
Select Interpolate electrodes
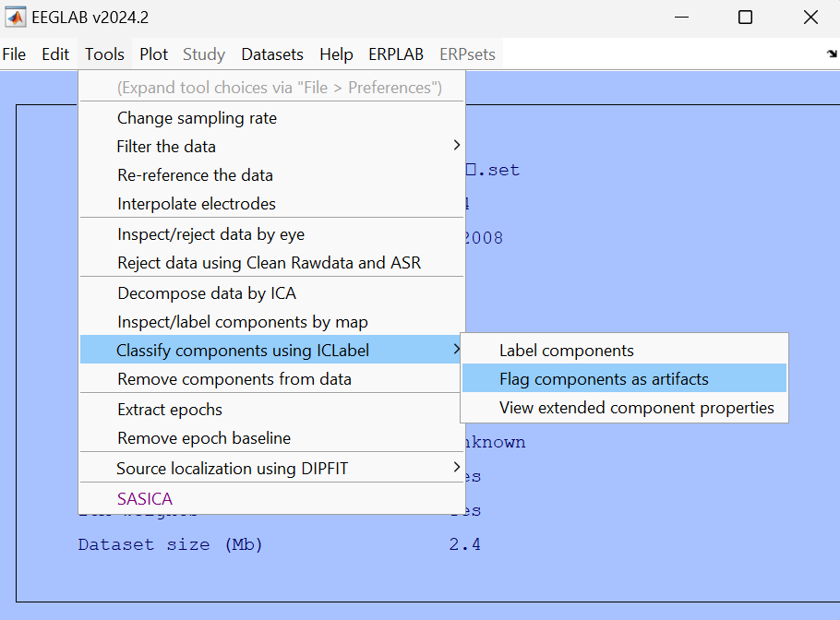pos(271,204)
